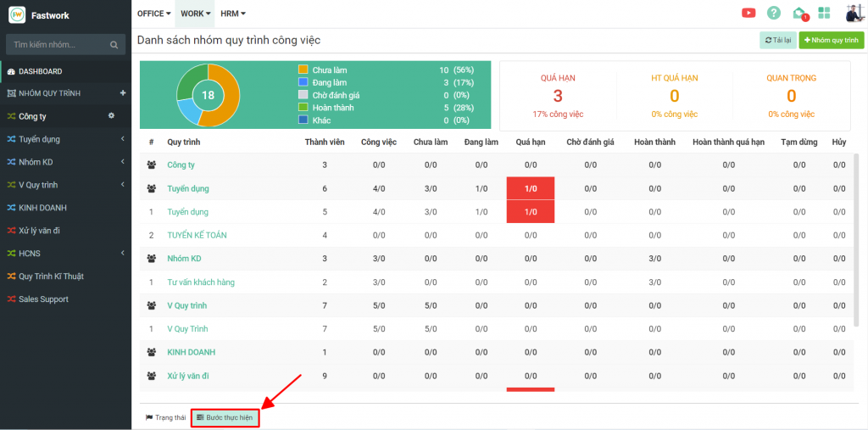The height and width of the screenshot is (430, 868).
Task: Click the plus icon beside NHÓM QUY TRÌNH
Action: point(123,93)
